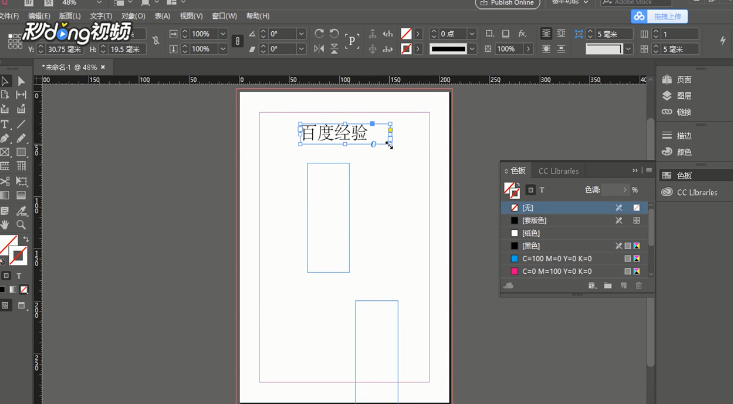Click the Publish Online button
This screenshot has width=733, height=404.
507,3
